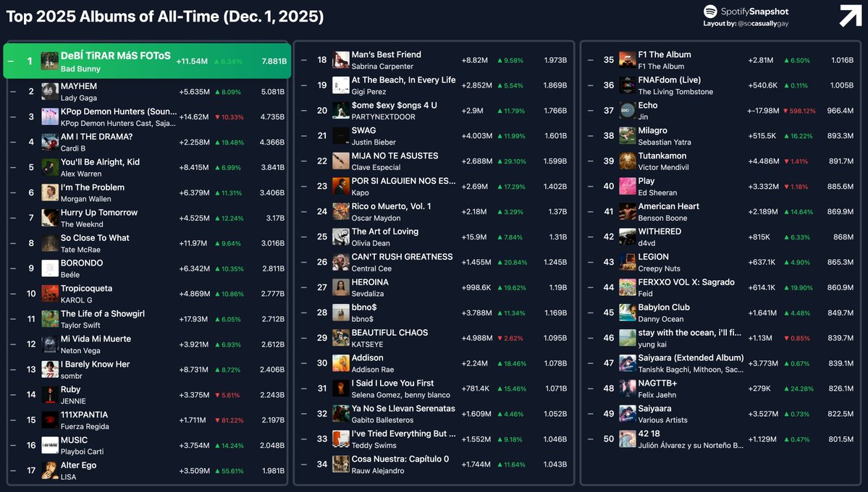Open the Tutankamon album cover
868x492 pixels.
tap(627, 161)
